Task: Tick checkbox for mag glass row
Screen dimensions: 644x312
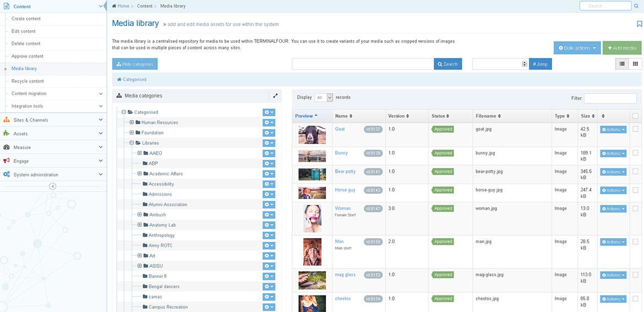Action: (635, 275)
